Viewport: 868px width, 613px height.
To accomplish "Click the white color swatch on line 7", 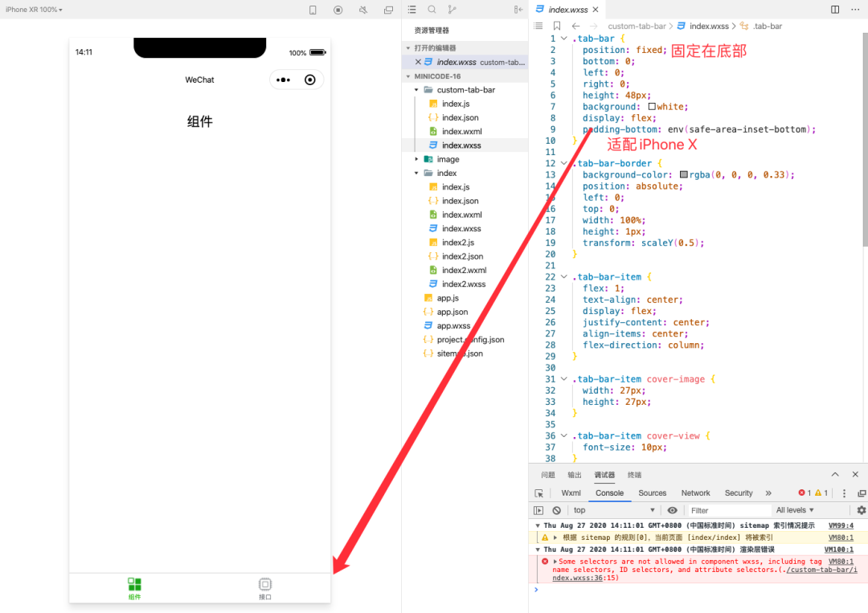I will (652, 106).
